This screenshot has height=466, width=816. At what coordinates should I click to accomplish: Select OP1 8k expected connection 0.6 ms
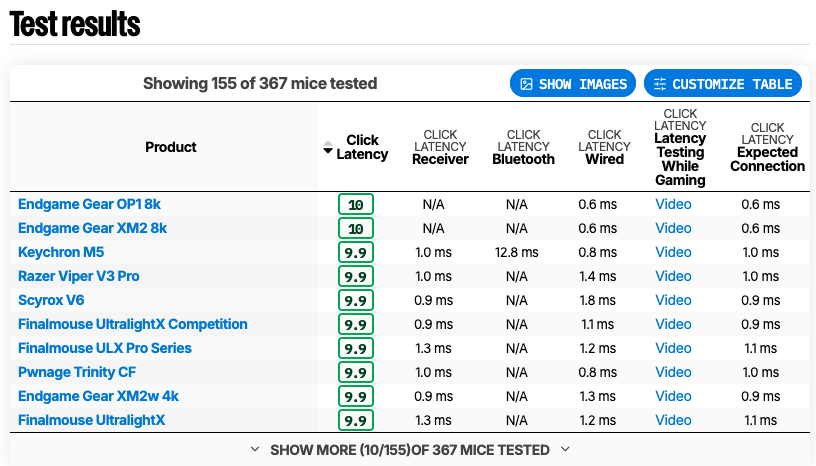760,204
